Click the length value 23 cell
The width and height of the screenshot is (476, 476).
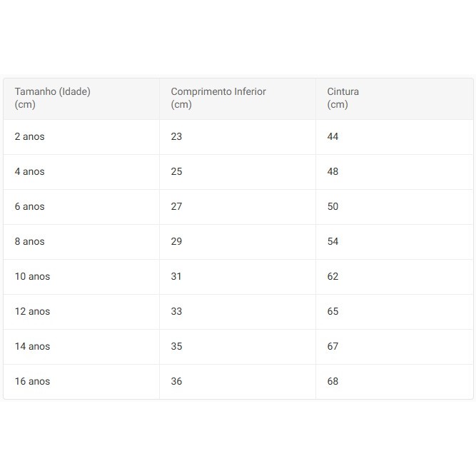click(x=176, y=136)
